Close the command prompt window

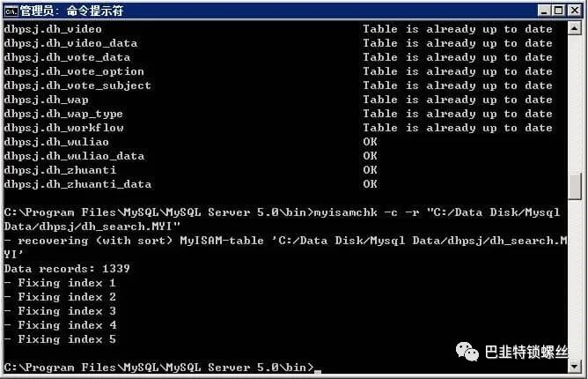pos(575,11)
